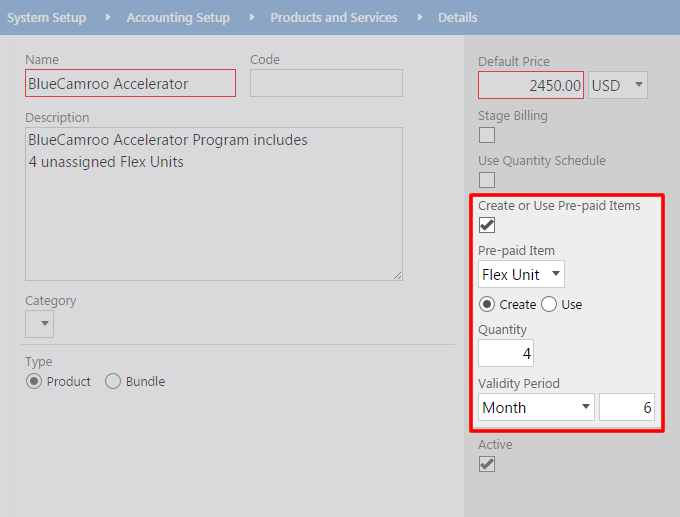
Task: Click the Name field with BlueCamroo Accelerator
Action: [131, 83]
